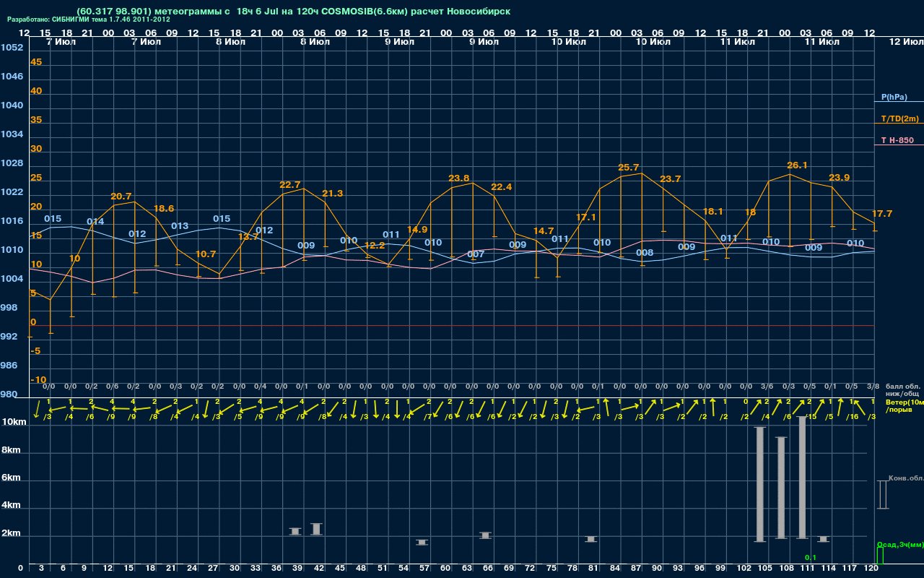924x578 pixels.
Task: Click the 12 Июл date label
Action: (905, 42)
